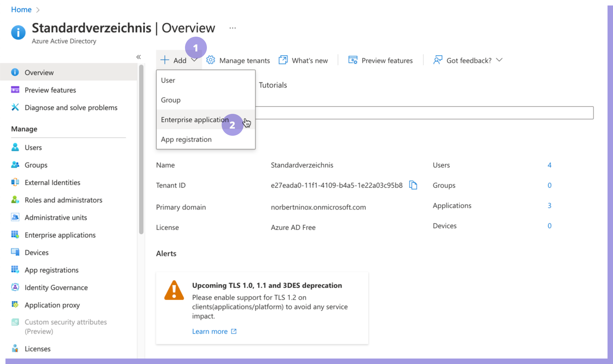Image resolution: width=613 pixels, height=364 pixels.
Task: Open the Applications count link showing 3
Action: 549,206
